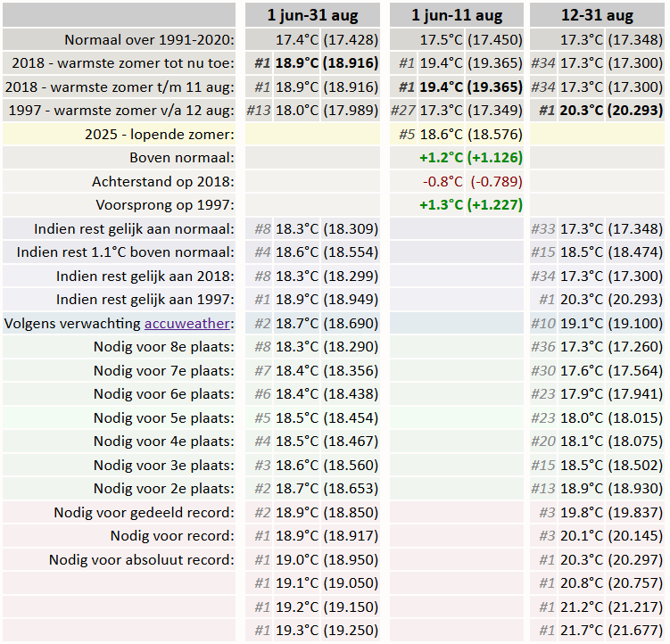Click the "12-31 aug" column header

597,15
